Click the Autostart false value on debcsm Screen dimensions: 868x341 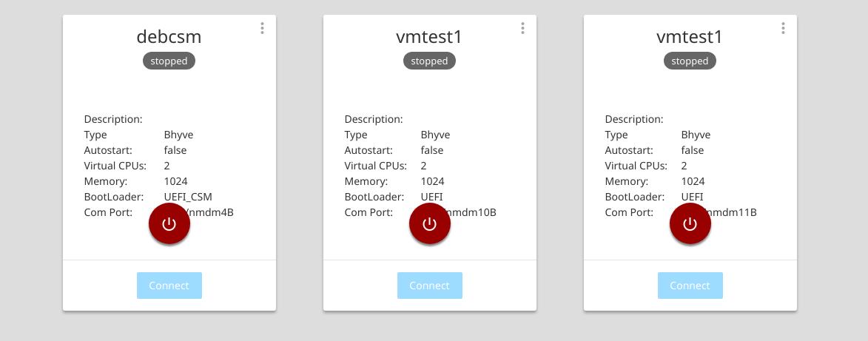[x=175, y=150]
